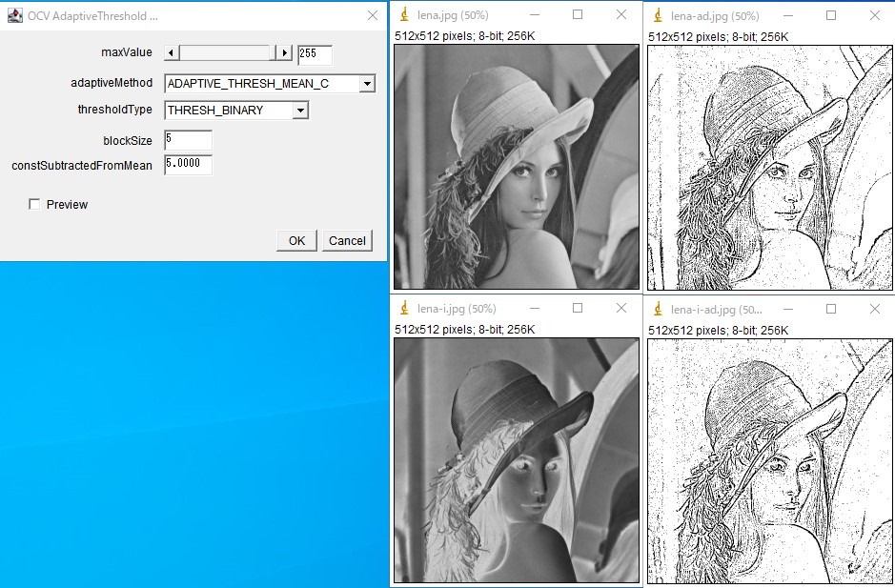Click the lena.jpg grayscale image canvas
This screenshot has width=895, height=588.
coord(517,167)
